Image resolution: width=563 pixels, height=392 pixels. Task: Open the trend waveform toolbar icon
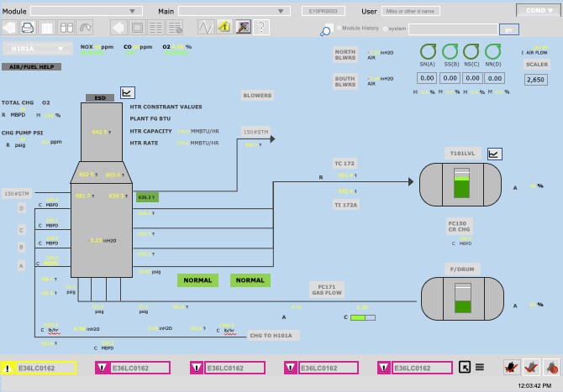tap(205, 27)
